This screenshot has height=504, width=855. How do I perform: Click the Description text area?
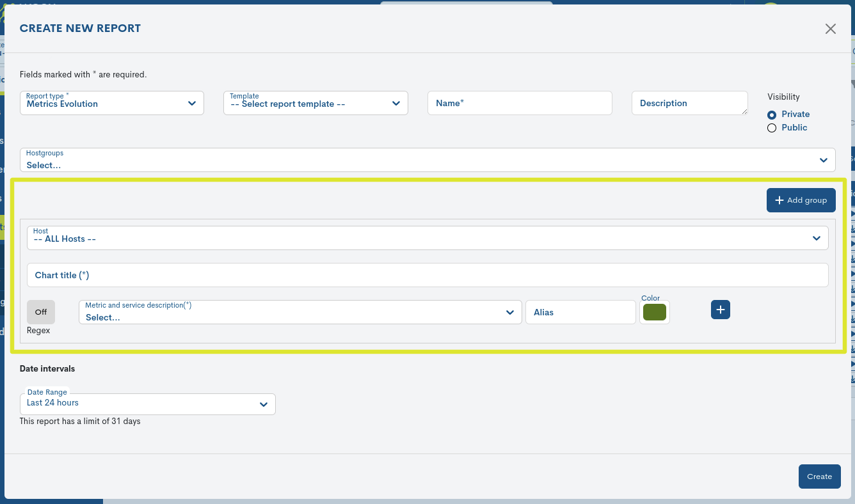pos(690,103)
